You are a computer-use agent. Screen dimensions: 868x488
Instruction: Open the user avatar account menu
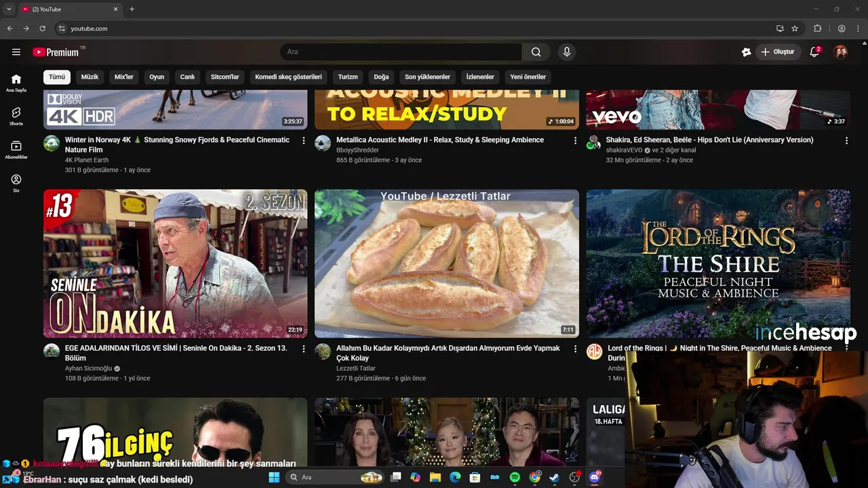point(840,52)
